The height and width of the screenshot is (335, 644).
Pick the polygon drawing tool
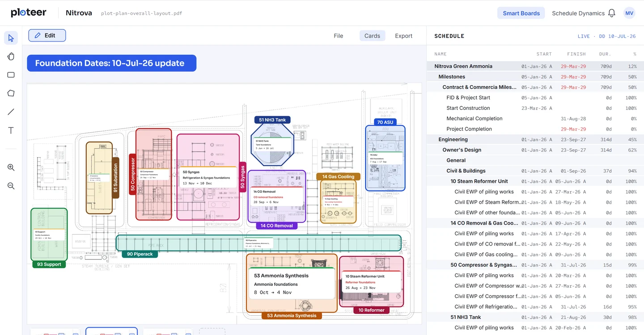pos(11,93)
